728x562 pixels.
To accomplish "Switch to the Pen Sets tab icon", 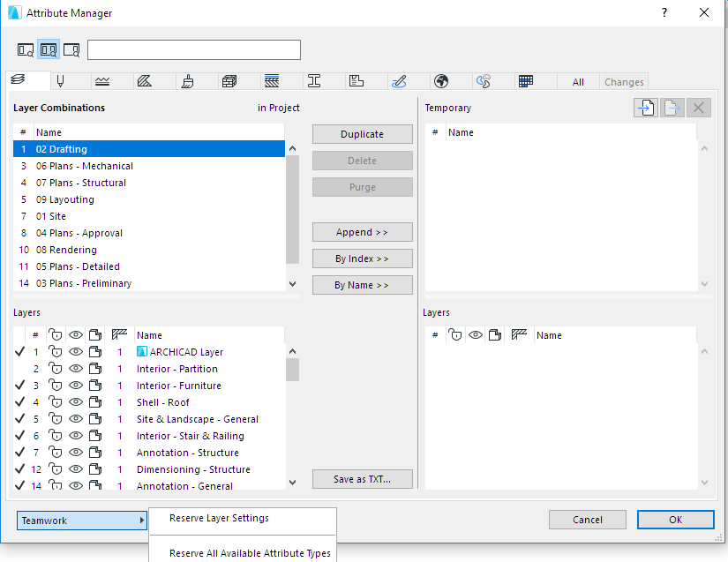I will pyautogui.click(x=61, y=81).
